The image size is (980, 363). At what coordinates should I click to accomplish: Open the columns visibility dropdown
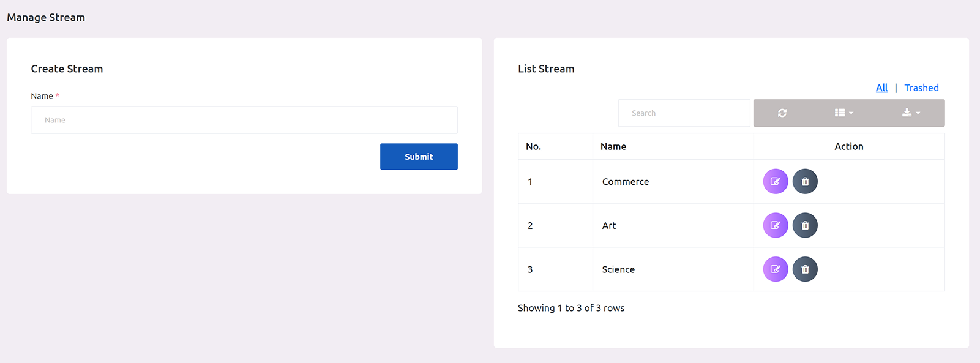843,113
